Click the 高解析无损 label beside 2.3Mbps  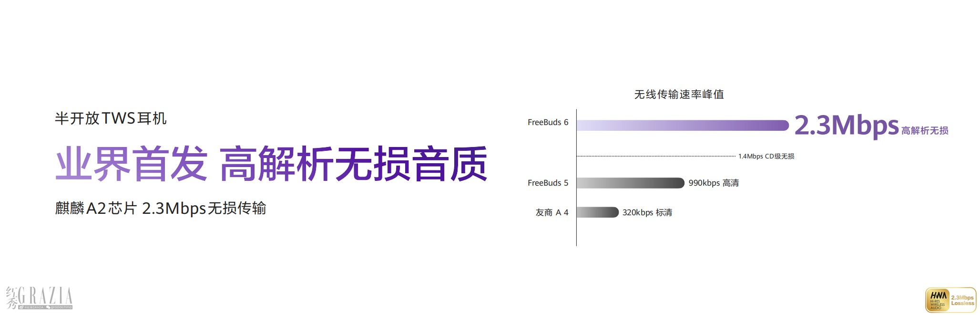(925, 130)
